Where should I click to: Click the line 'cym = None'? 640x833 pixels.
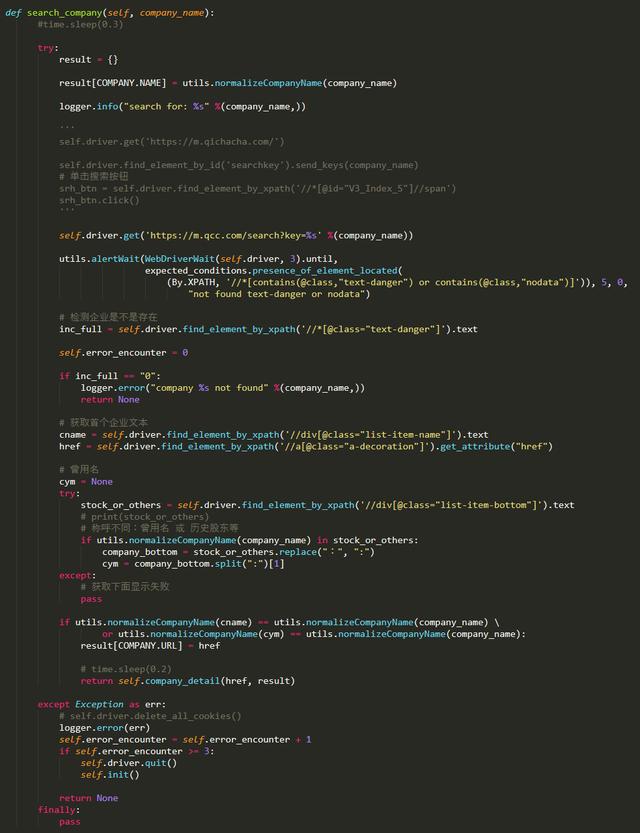(86, 481)
